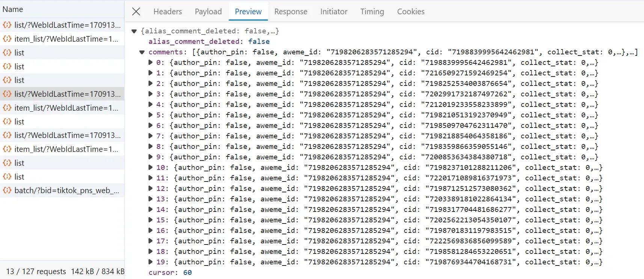Expand comment item 3
The width and height of the screenshot is (644, 279).
pos(151,94)
